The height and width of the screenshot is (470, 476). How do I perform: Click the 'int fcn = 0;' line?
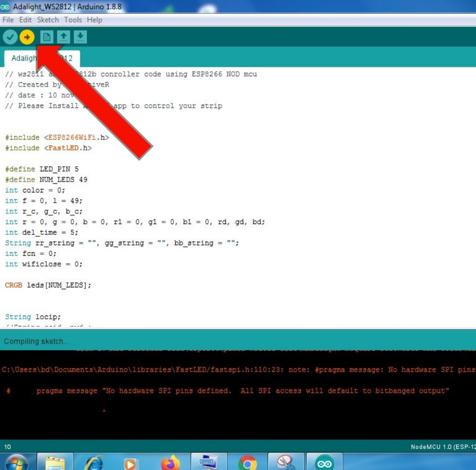[x=31, y=253]
